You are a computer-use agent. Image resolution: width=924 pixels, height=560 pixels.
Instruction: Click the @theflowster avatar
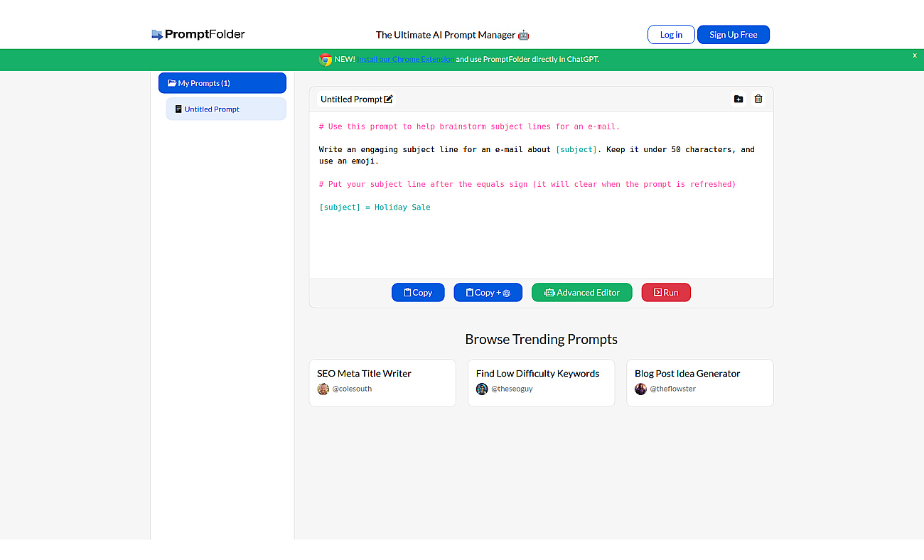[x=641, y=389]
